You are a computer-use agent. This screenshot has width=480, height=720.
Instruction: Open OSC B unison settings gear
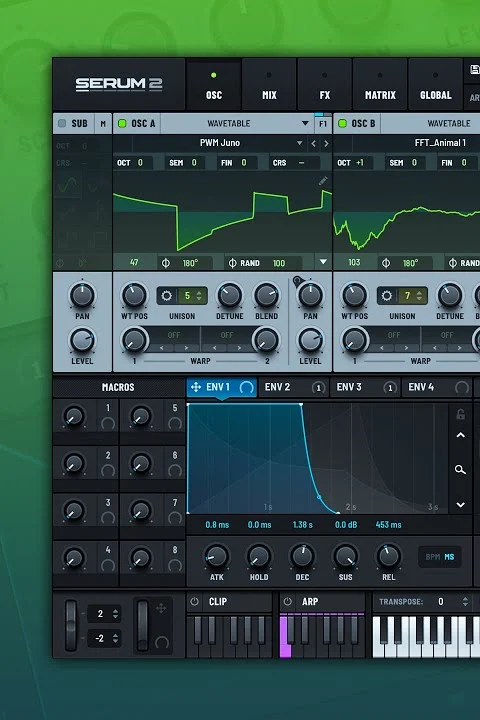pos(387,296)
